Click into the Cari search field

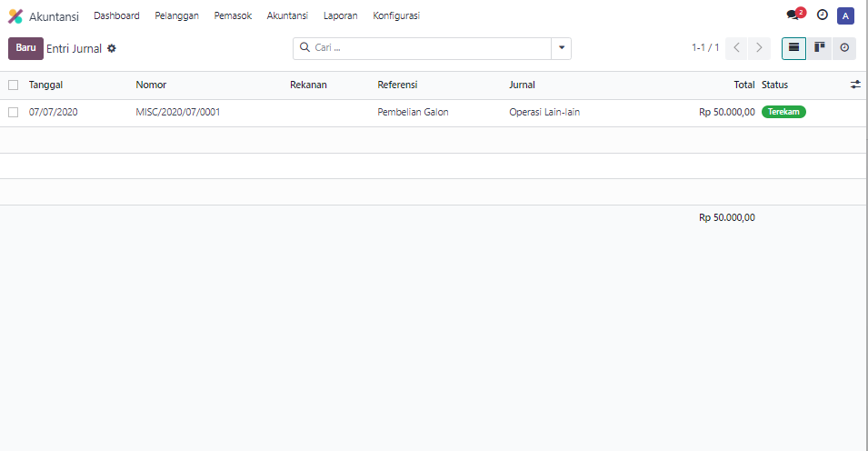[427, 48]
